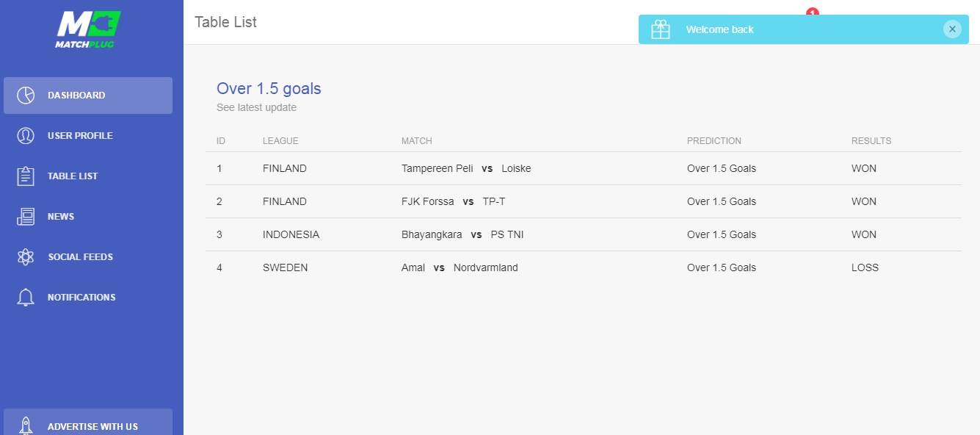Image resolution: width=980 pixels, height=435 pixels.
Task: Click the User Profile avatar icon
Action: coord(26,136)
